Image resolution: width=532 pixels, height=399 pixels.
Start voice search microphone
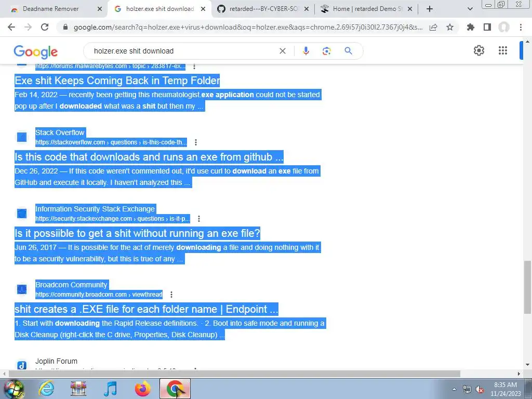pos(305,51)
